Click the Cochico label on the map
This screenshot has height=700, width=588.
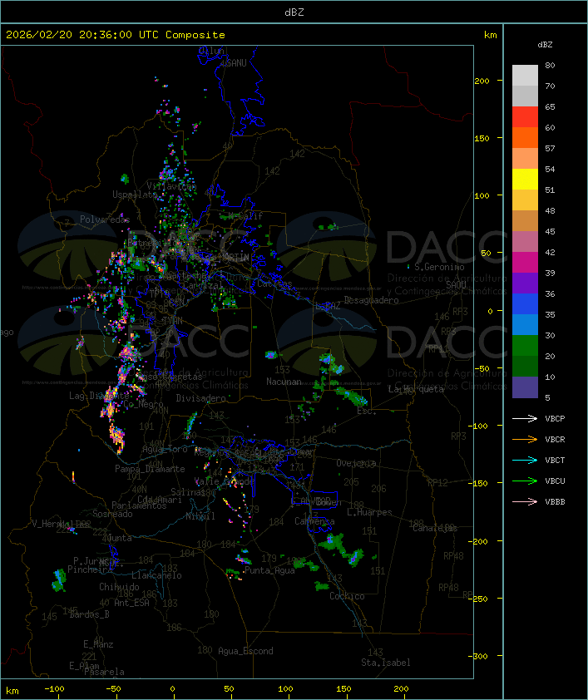coord(347,596)
